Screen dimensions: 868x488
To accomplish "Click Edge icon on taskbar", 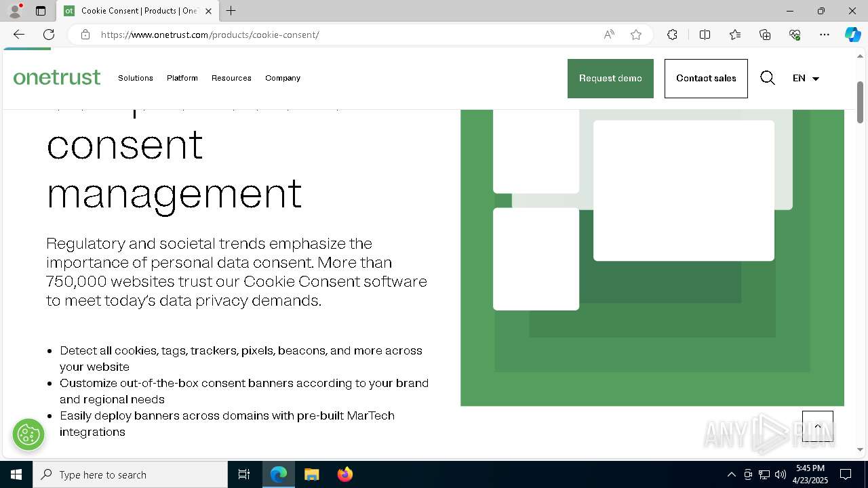I will click(x=279, y=474).
